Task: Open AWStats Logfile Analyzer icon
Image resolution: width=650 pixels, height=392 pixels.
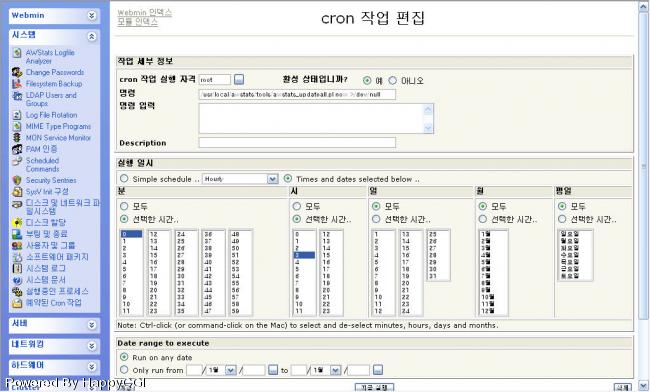Action: pos(17,53)
